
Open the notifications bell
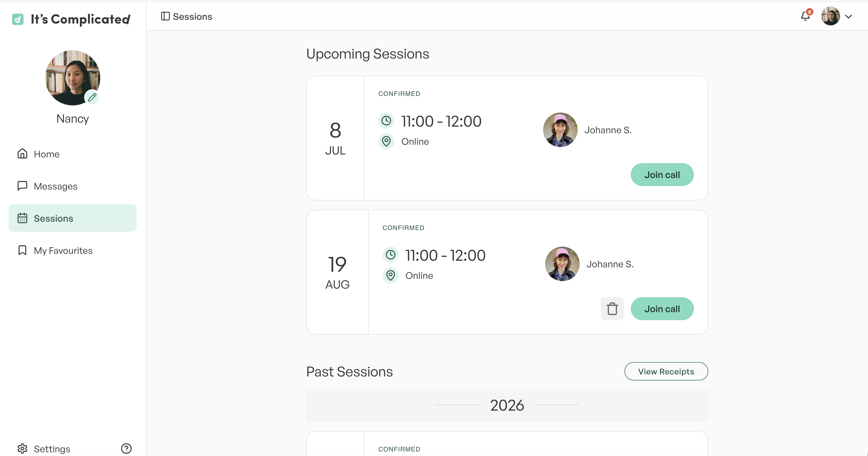806,16
